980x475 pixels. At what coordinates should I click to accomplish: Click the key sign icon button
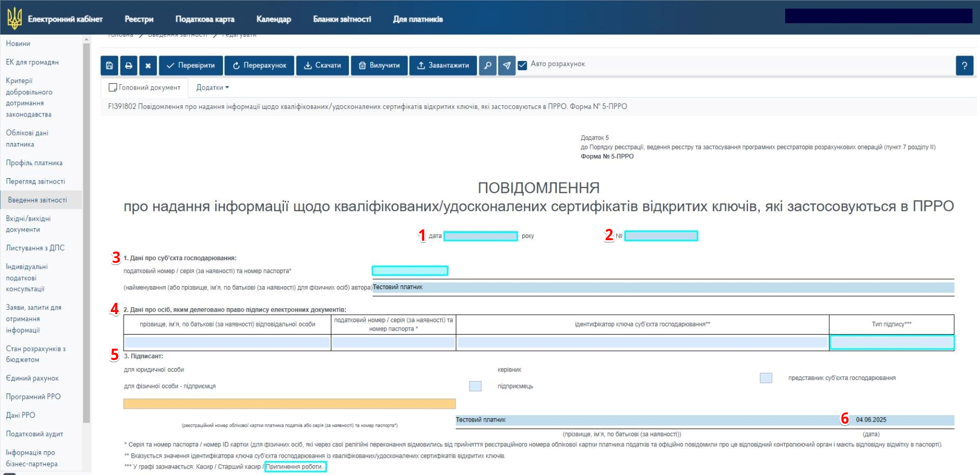[x=487, y=65]
